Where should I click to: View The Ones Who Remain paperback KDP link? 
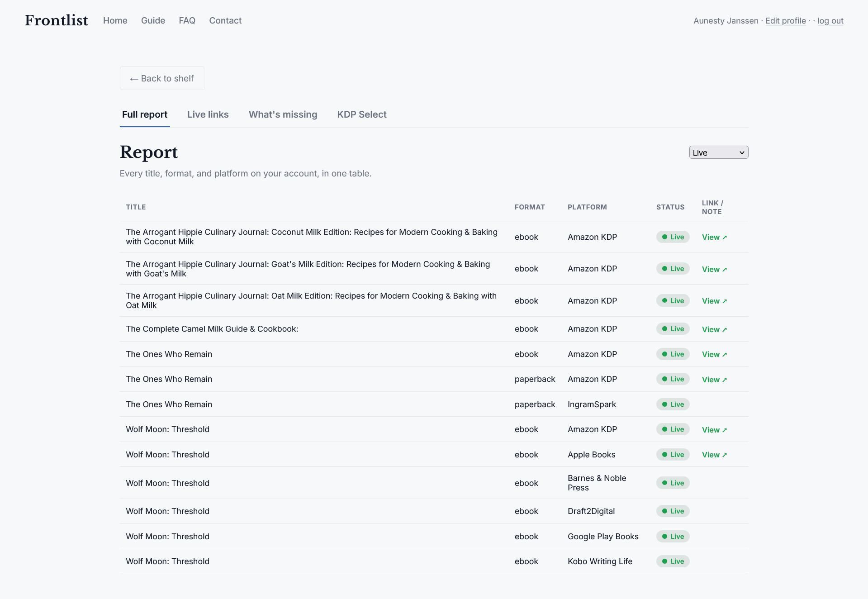coord(714,380)
